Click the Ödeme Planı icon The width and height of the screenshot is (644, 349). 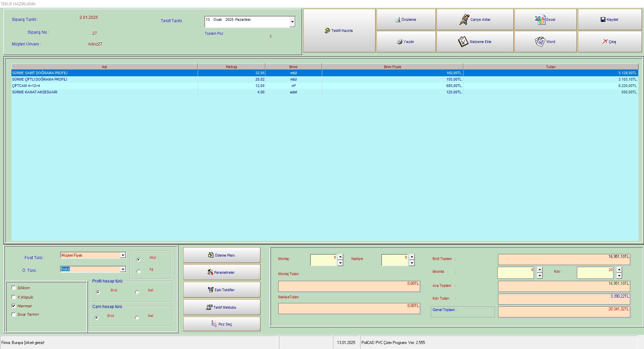(211, 255)
